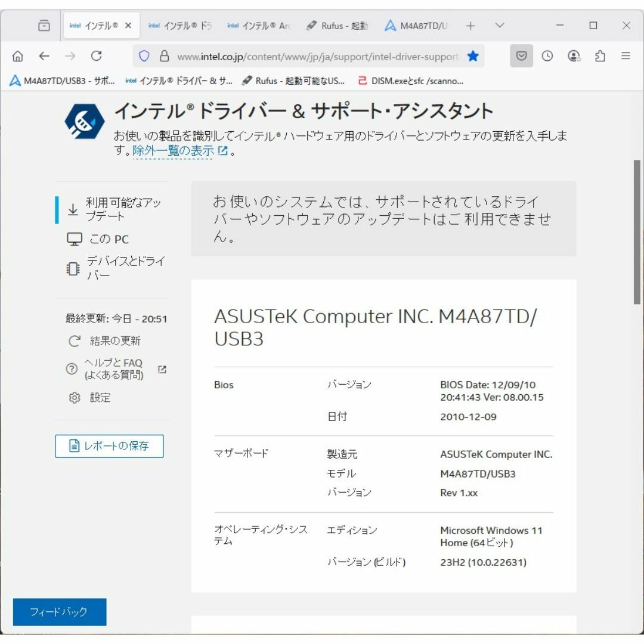Select 利用可能なアップデート sidebar item
644x644 pixels.
coord(112,210)
